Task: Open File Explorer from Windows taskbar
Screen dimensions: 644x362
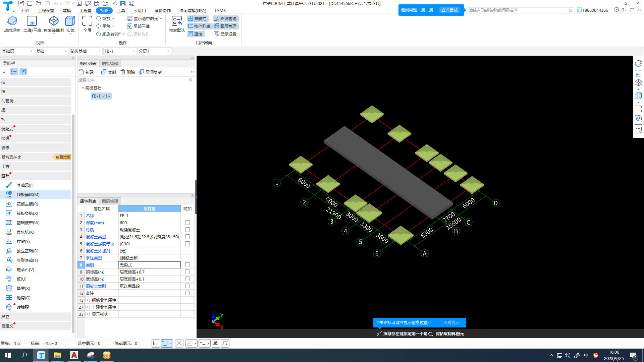Action: coord(57,355)
